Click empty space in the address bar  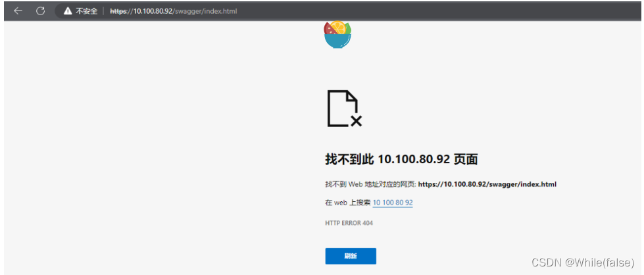(410, 11)
